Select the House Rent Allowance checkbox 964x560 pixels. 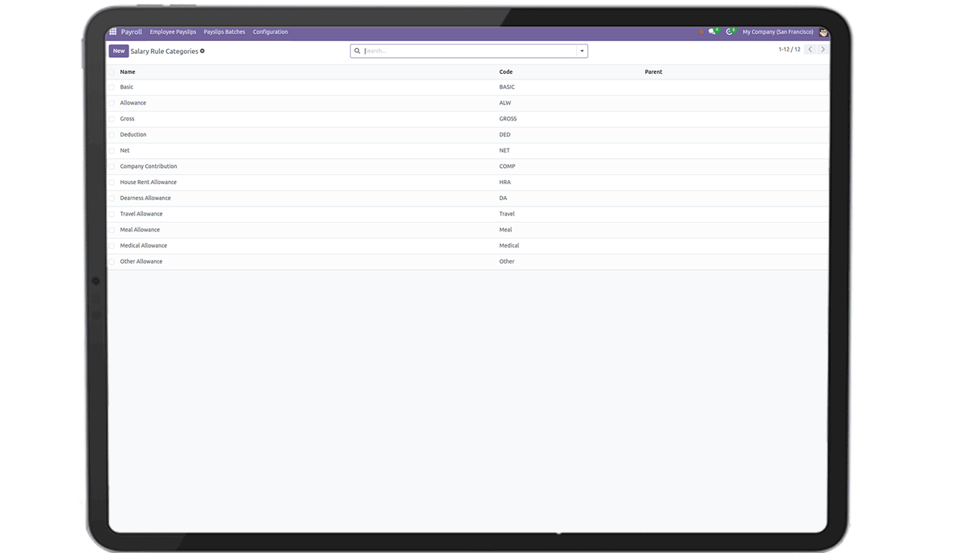[112, 182]
